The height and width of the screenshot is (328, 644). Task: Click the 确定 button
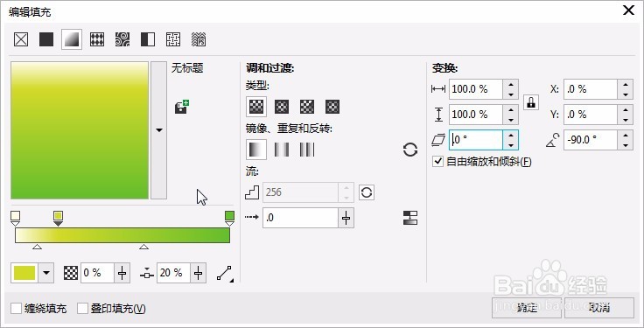[527, 308]
